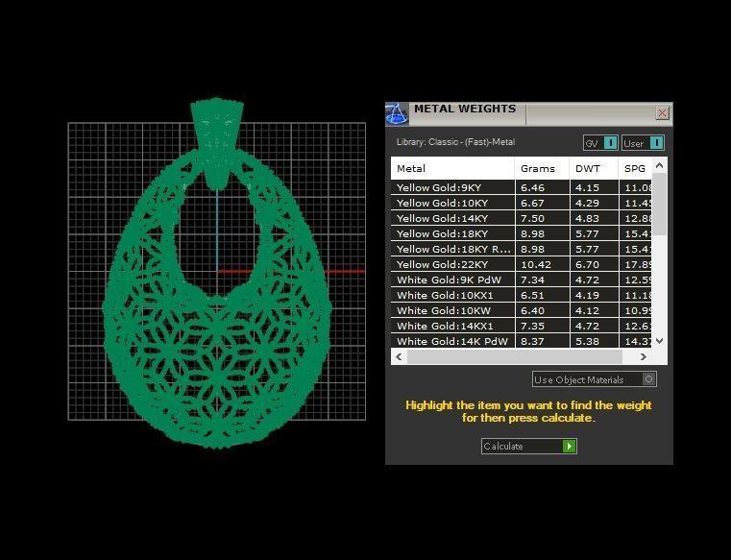Select the White Gold:14KX1 row

(522, 326)
